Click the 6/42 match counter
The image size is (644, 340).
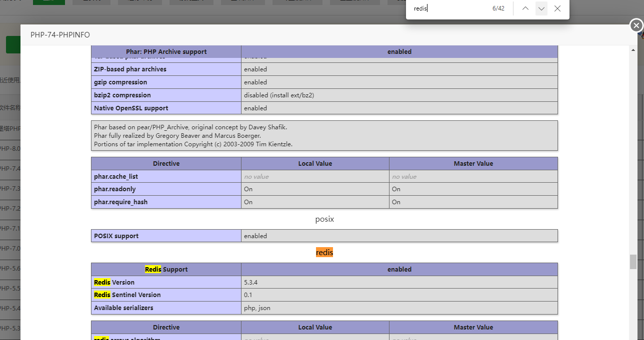click(498, 8)
